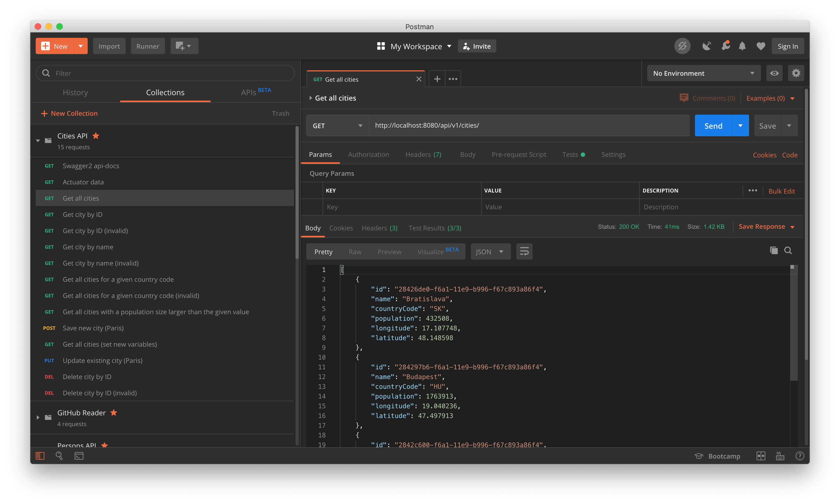Open manage environments gear icon

[796, 73]
